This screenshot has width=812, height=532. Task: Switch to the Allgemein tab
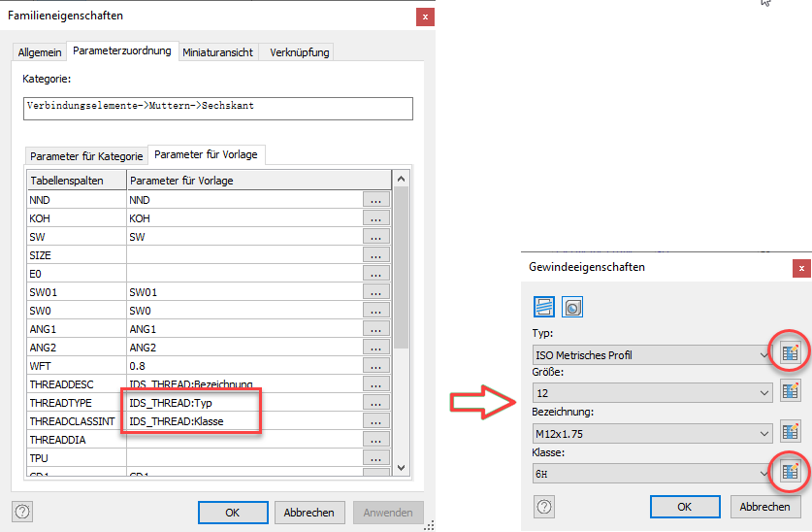tap(40, 52)
